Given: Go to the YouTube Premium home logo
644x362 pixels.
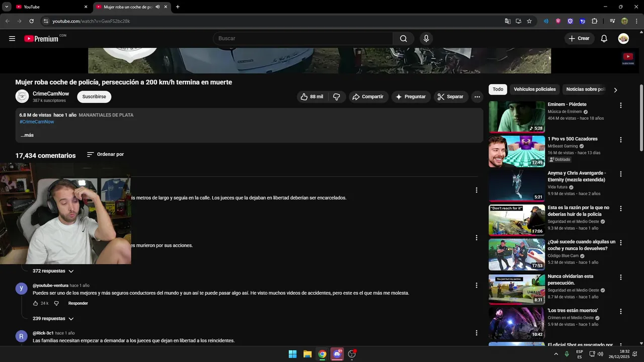Looking at the screenshot, I should point(41,39).
